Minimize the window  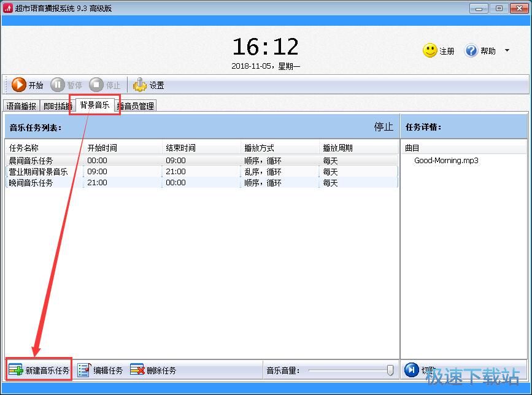(x=479, y=8)
